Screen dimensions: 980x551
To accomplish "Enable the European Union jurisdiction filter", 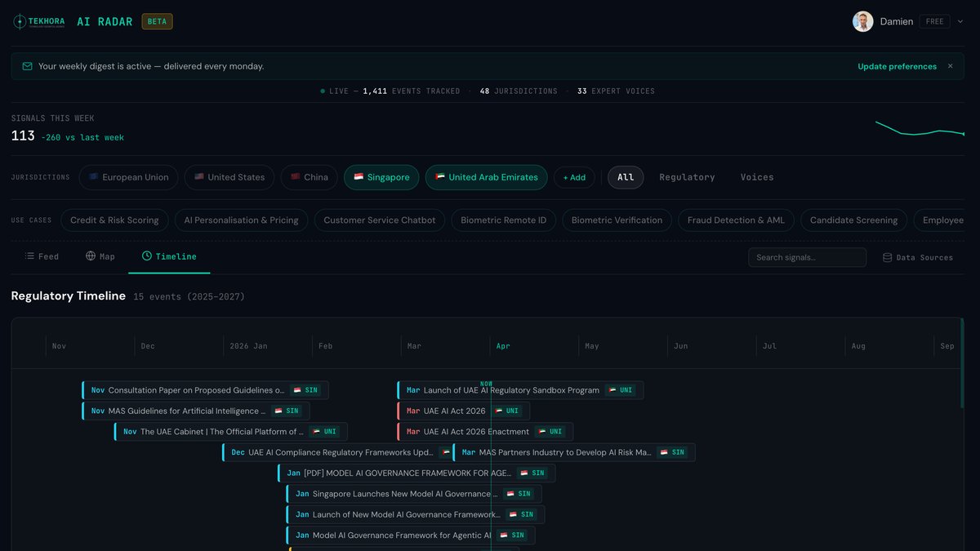I will [128, 177].
